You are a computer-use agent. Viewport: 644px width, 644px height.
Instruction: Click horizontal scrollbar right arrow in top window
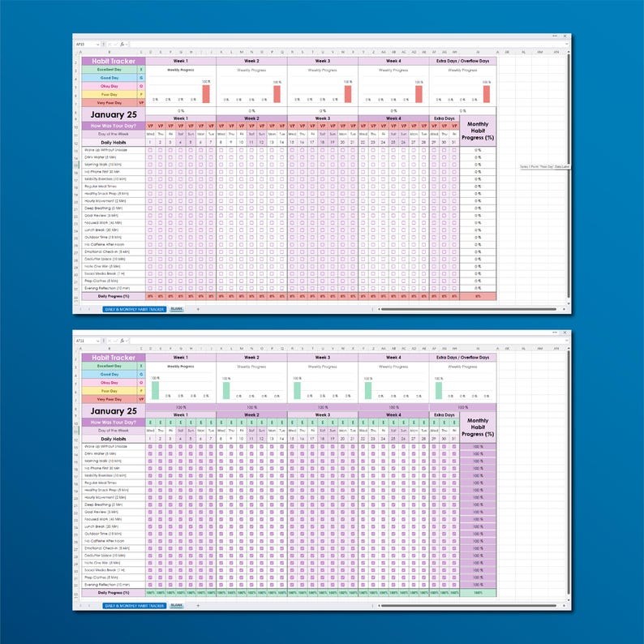pos(564,309)
